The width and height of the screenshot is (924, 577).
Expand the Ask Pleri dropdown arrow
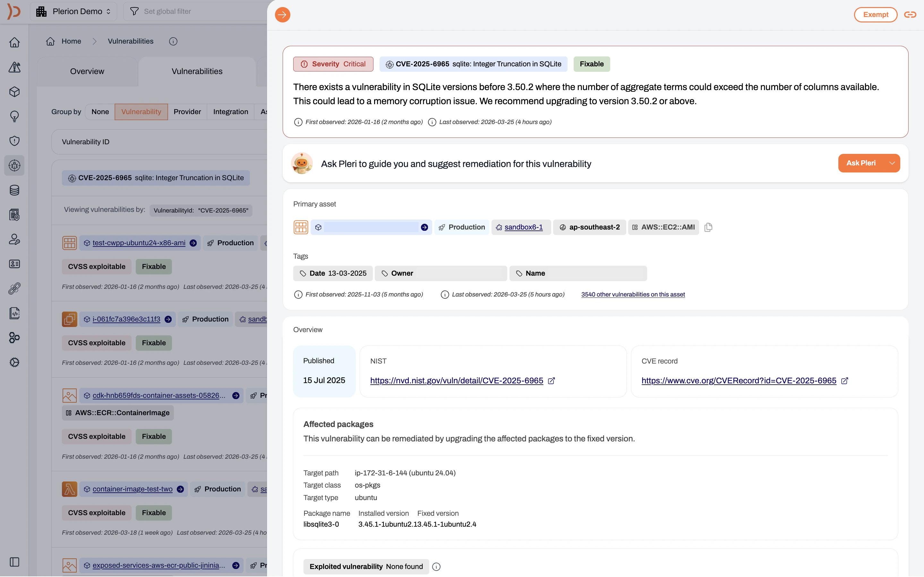(892, 163)
